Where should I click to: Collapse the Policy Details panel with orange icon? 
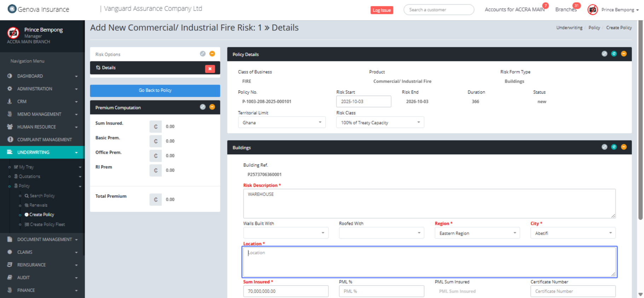click(x=623, y=54)
